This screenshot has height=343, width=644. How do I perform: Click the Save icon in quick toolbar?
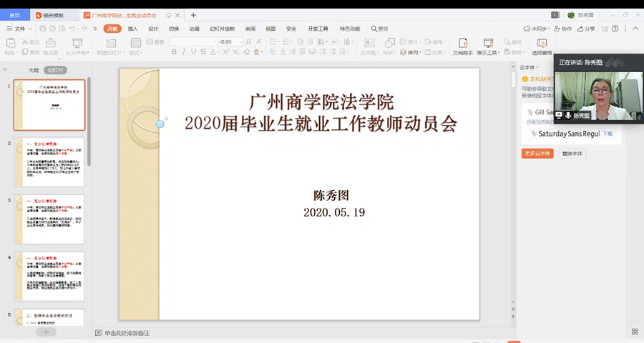(43, 29)
